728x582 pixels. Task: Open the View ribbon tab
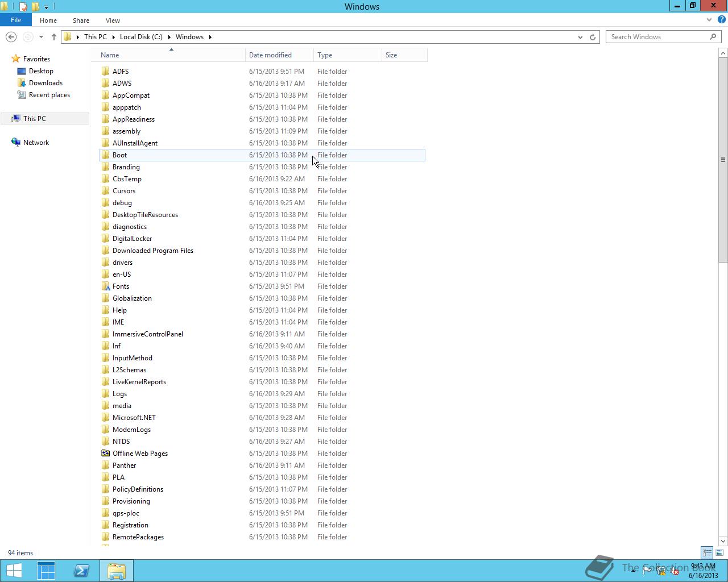tap(113, 20)
